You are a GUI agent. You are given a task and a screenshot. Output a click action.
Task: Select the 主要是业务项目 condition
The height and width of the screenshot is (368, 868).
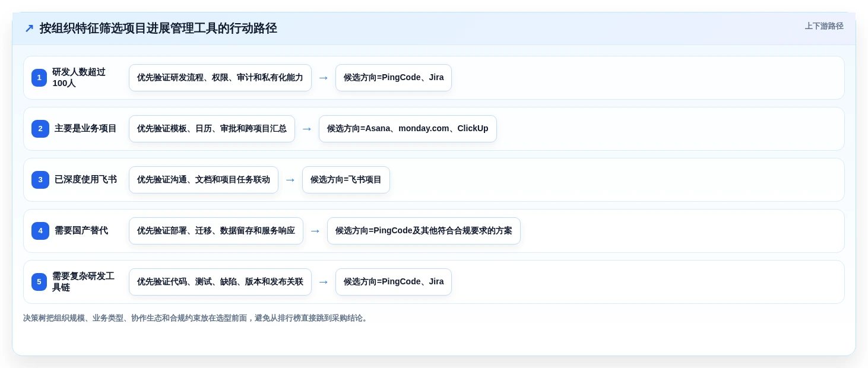click(85, 129)
